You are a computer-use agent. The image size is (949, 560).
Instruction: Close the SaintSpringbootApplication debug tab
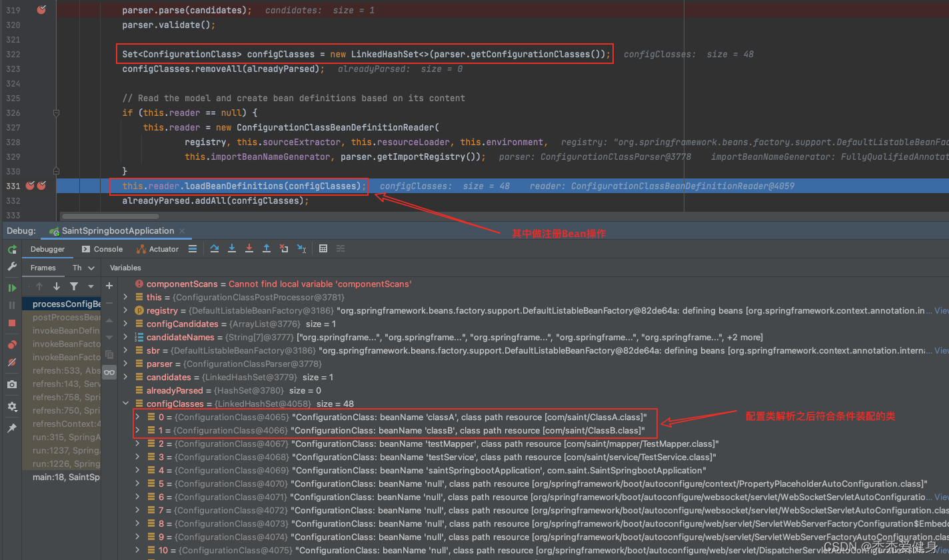point(182,231)
